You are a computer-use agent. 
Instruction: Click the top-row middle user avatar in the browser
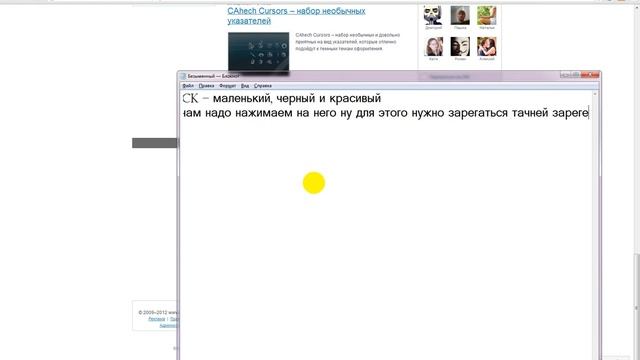pos(460,15)
